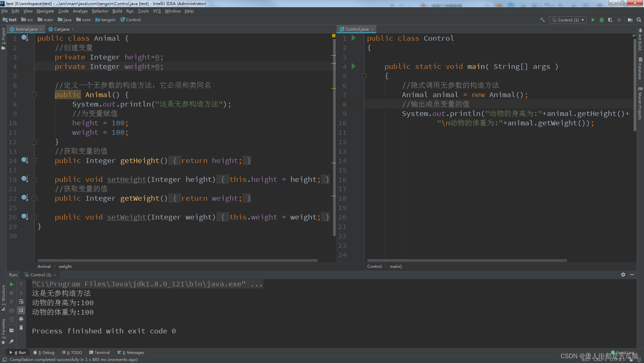Expand the folded setHeight method
The image size is (644, 363).
[x=34, y=179]
